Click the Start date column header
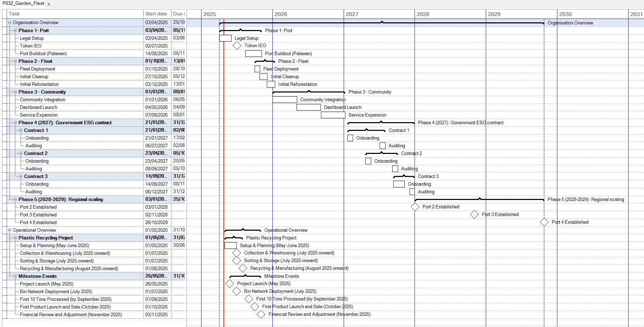644x327 pixels. pos(156,14)
